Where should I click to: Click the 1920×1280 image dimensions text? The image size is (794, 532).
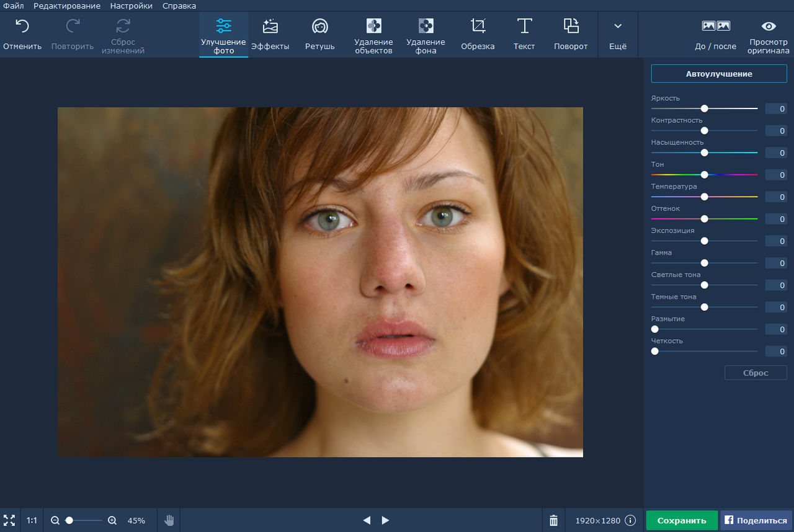pyautogui.click(x=597, y=521)
